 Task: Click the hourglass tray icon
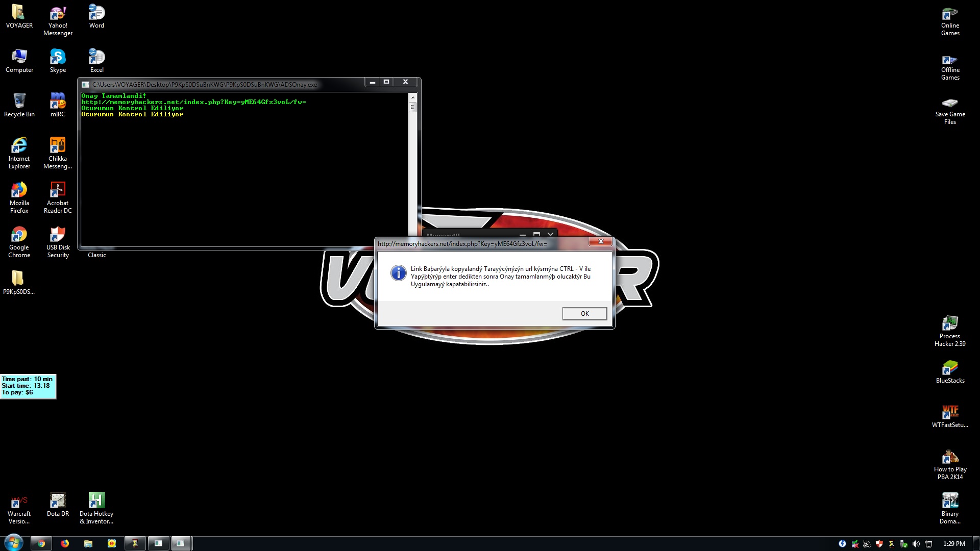(891, 544)
